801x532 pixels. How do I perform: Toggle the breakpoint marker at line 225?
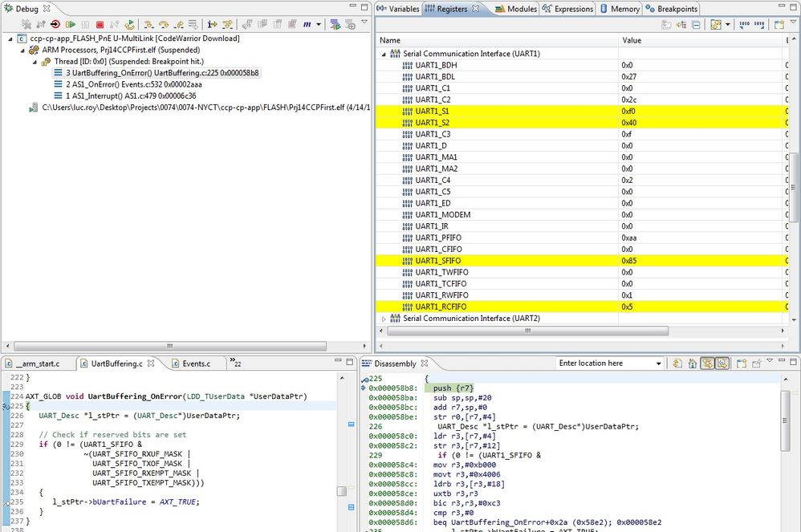6,405
